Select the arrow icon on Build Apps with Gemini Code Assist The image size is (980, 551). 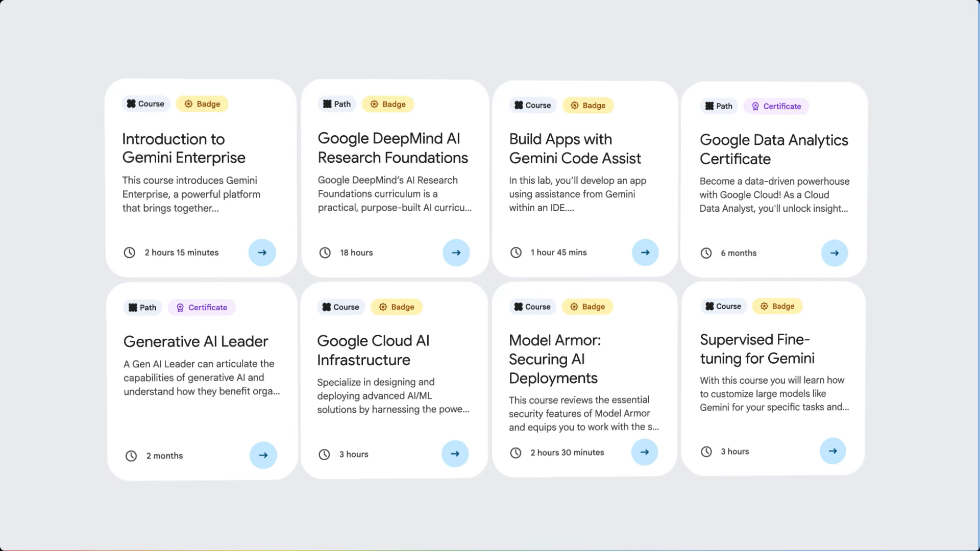[x=645, y=252]
